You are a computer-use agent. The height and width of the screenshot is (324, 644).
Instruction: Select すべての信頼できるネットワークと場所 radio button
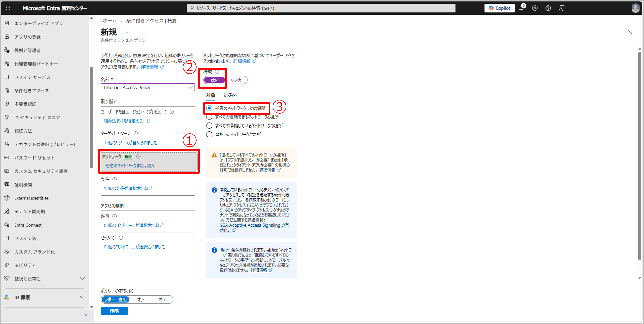tap(209, 117)
